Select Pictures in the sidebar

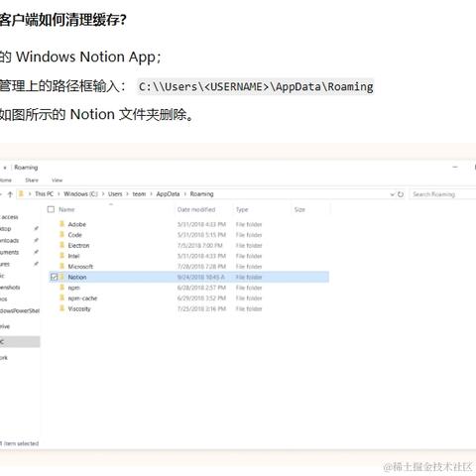tap(5, 264)
